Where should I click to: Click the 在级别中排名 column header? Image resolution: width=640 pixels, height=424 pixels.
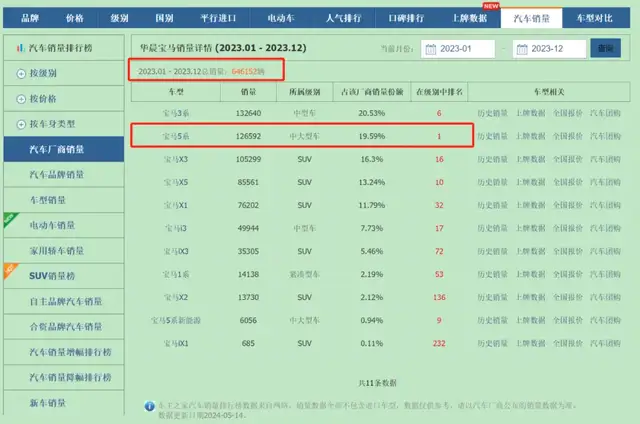click(x=439, y=92)
